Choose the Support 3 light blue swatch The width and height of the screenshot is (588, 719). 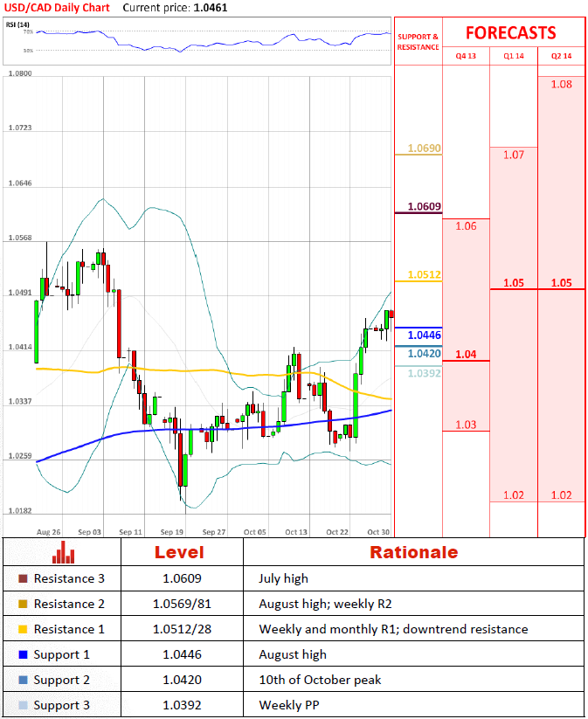22,705
